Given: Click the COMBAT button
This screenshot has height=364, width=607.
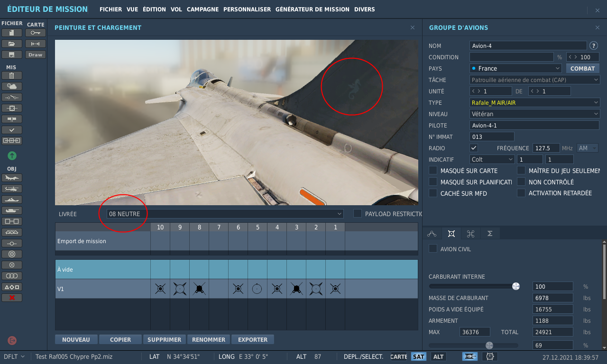Looking at the screenshot, I should (582, 69).
